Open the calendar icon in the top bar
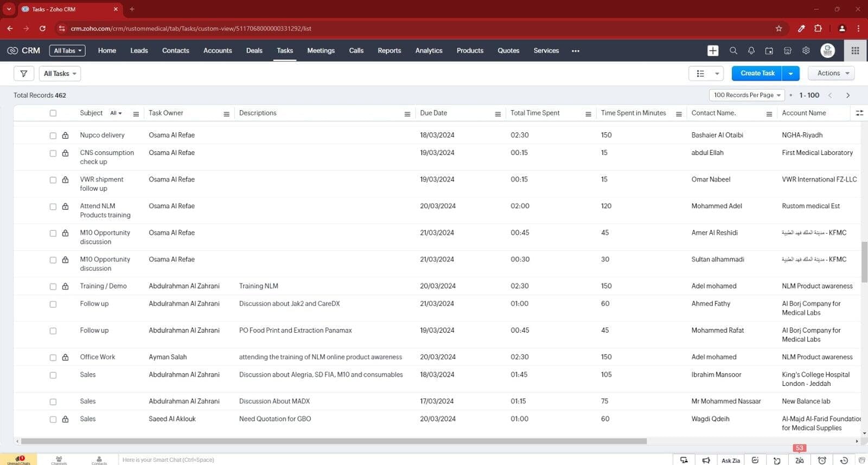868x465 pixels. pos(769,50)
